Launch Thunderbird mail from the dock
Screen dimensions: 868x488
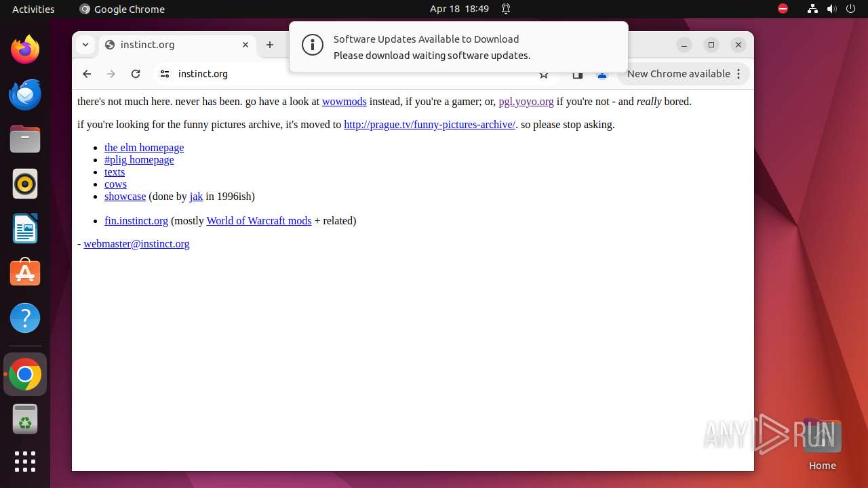[25, 94]
